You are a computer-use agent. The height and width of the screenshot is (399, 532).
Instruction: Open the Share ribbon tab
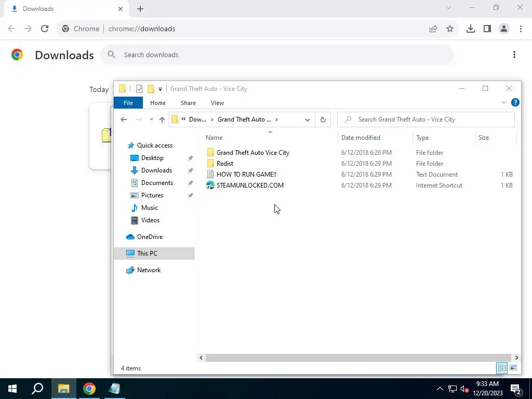coord(188,103)
